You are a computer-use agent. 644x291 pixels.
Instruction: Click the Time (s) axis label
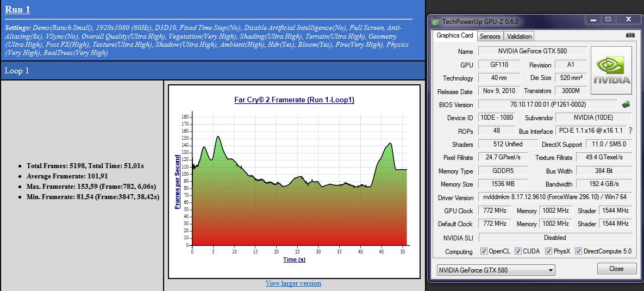[x=294, y=259]
